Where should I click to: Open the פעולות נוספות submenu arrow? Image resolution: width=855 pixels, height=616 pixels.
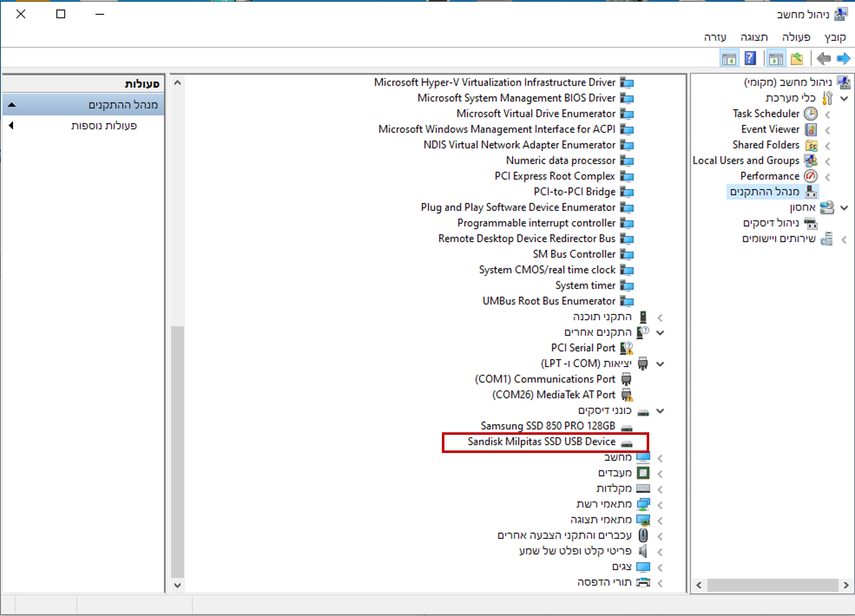11,125
